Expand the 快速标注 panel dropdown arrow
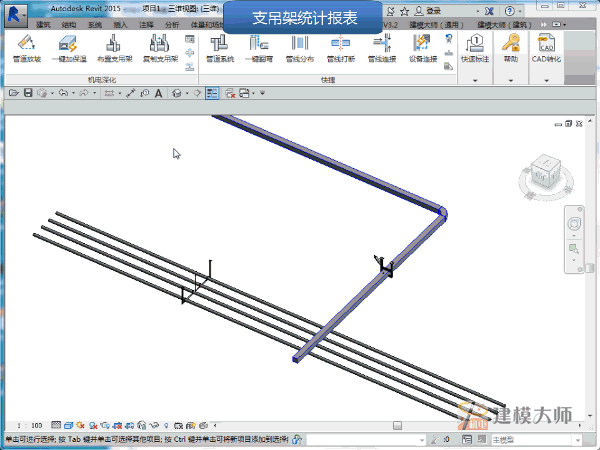Image resolution: width=600 pixels, height=450 pixels. pos(475,80)
